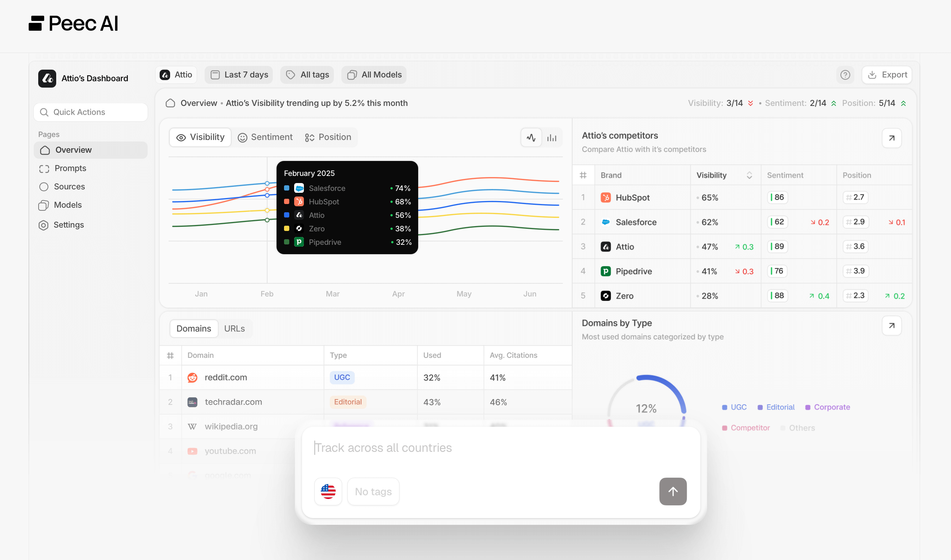Select the Domains tab
Image resolution: width=951 pixels, height=560 pixels.
tap(193, 328)
